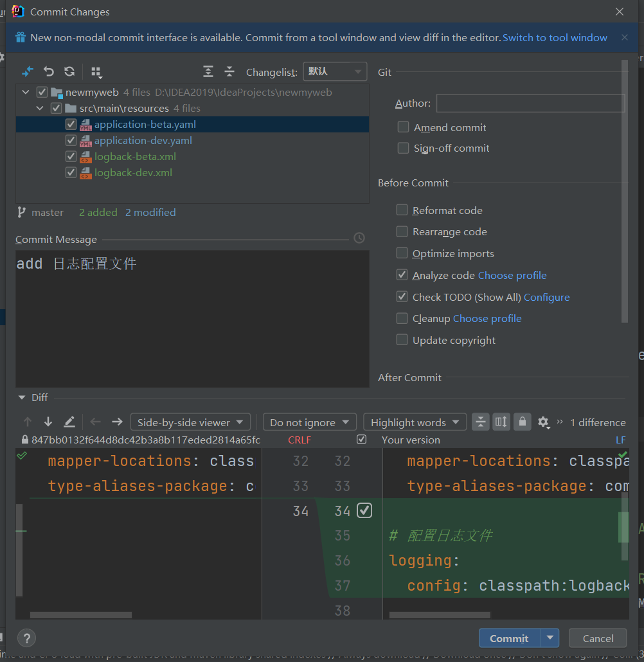Click the Refresh changes icon
This screenshot has height=662, width=644.
[x=69, y=71]
